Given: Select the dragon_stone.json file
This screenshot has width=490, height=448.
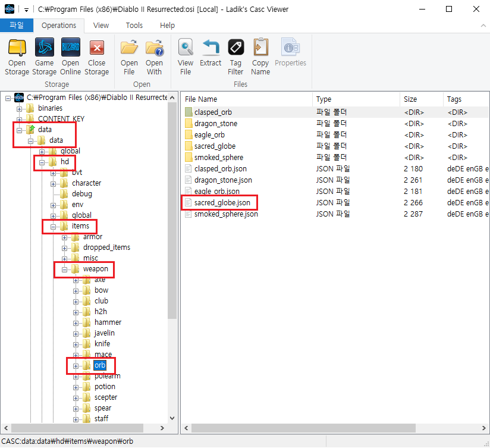Looking at the screenshot, I should [223, 180].
